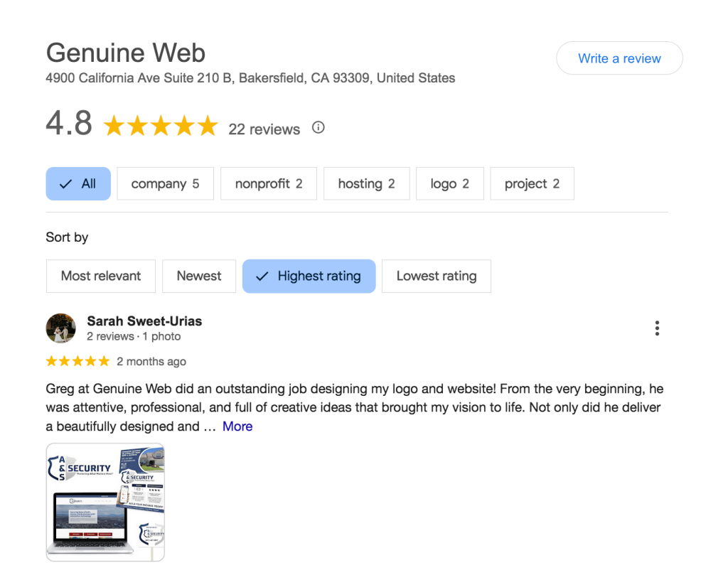Sort by Lowest rating
The height and width of the screenshot is (570, 728).
[437, 276]
